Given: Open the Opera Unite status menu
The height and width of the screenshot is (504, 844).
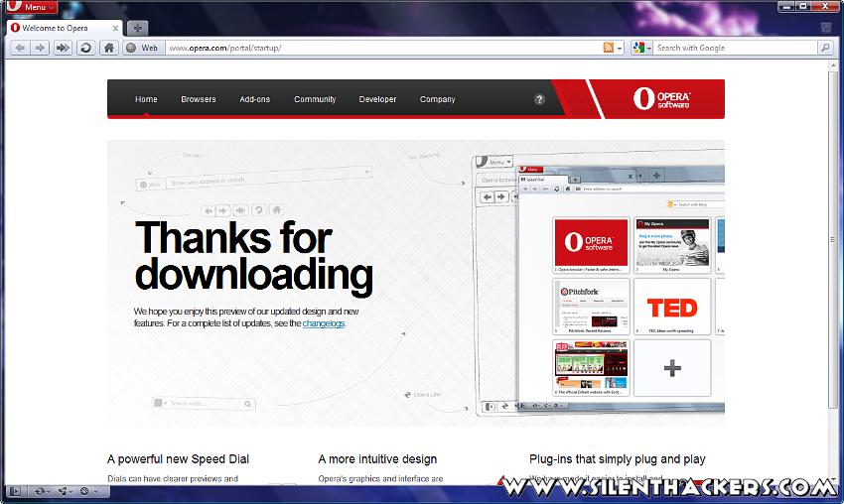Looking at the screenshot, I should [x=66, y=491].
